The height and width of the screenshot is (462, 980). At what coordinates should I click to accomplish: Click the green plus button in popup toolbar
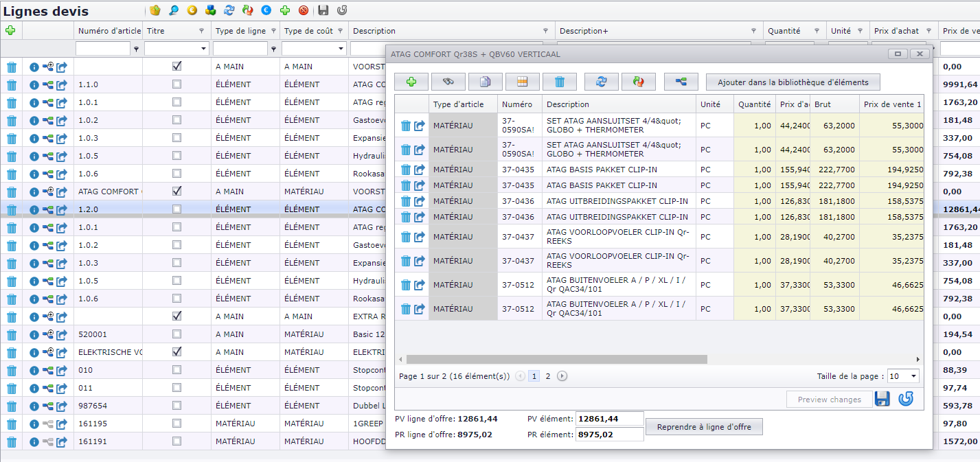[411, 82]
